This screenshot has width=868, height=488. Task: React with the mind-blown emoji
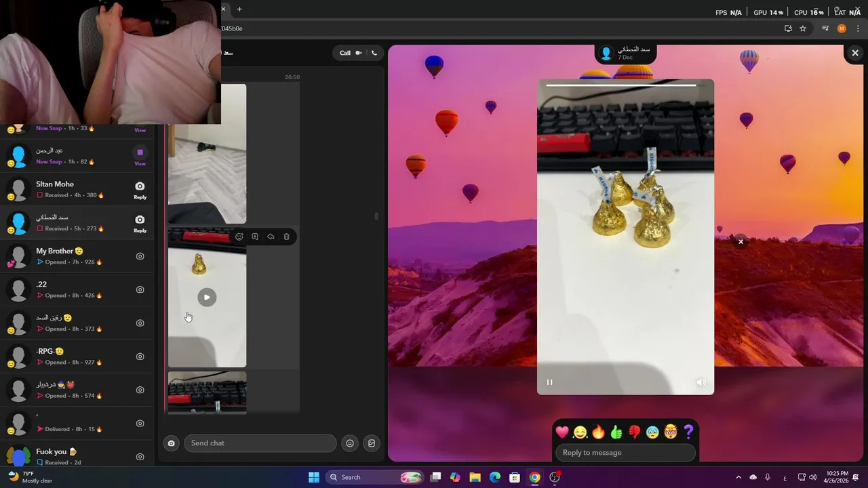671,432
